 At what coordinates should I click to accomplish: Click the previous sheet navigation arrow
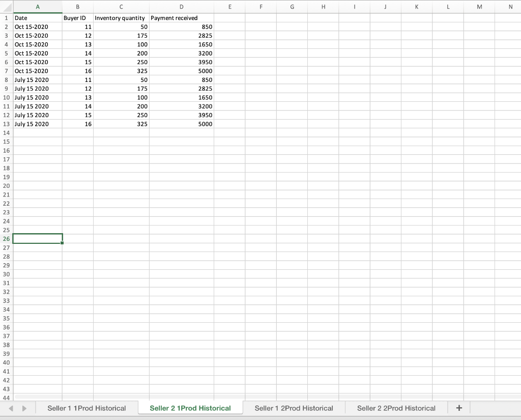coord(11,408)
